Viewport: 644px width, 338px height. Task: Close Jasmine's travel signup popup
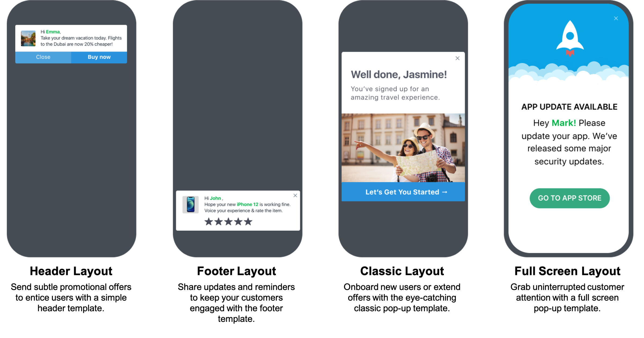pos(458,58)
